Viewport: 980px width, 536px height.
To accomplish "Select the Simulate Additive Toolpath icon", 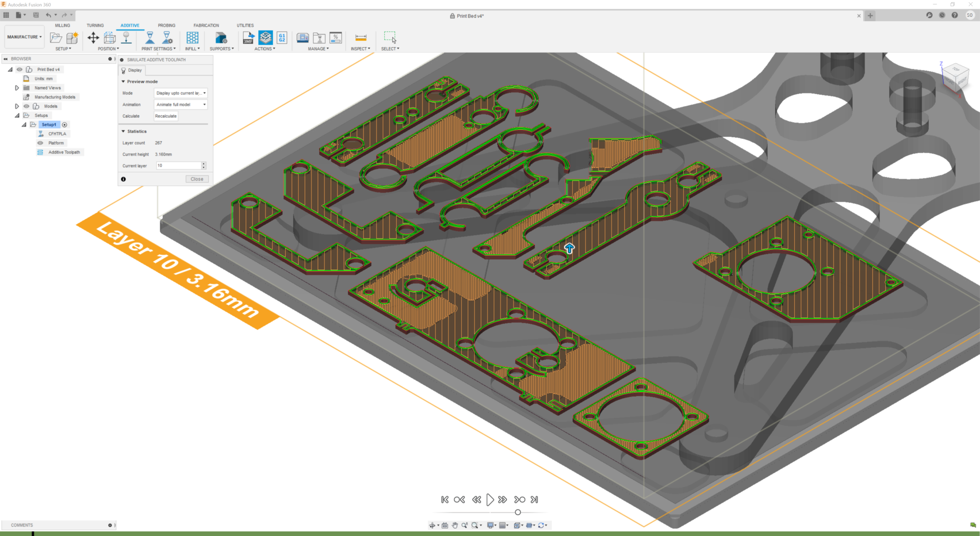I will (x=265, y=37).
